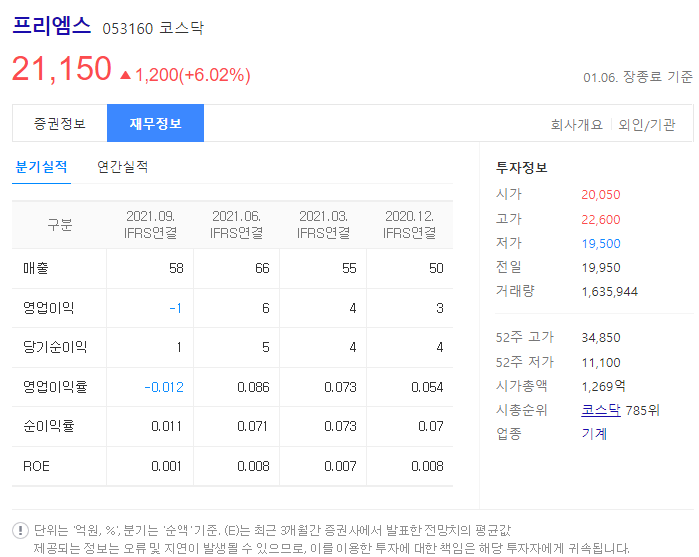
Task: Click the 01.06. 장종료 기준 timestamp
Action: (638, 77)
